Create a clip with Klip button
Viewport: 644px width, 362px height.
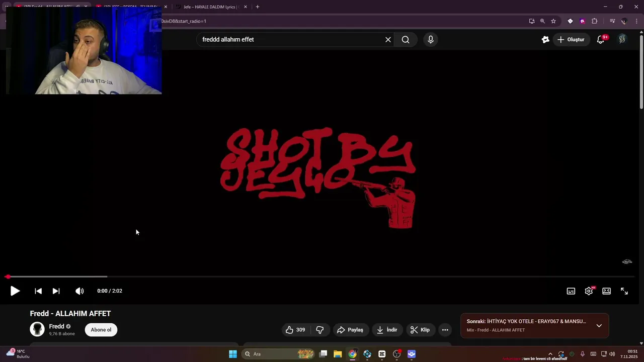[420, 330]
